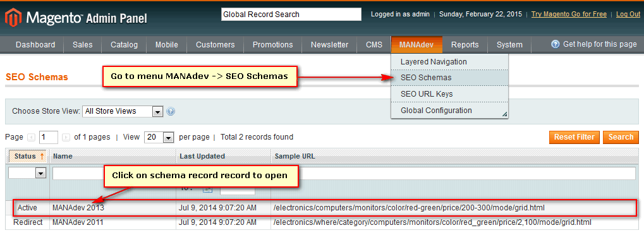Select SEO Schemas menu entry
The width and height of the screenshot is (644, 235).
point(450,78)
